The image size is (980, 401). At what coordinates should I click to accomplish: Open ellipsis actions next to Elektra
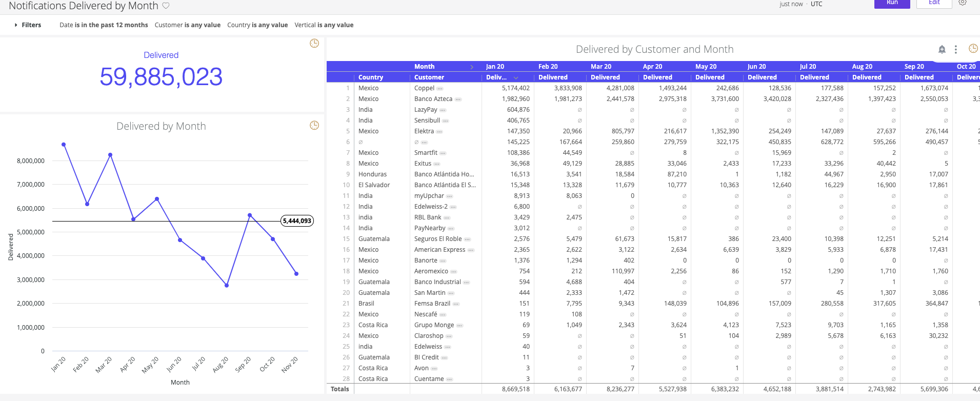click(439, 132)
